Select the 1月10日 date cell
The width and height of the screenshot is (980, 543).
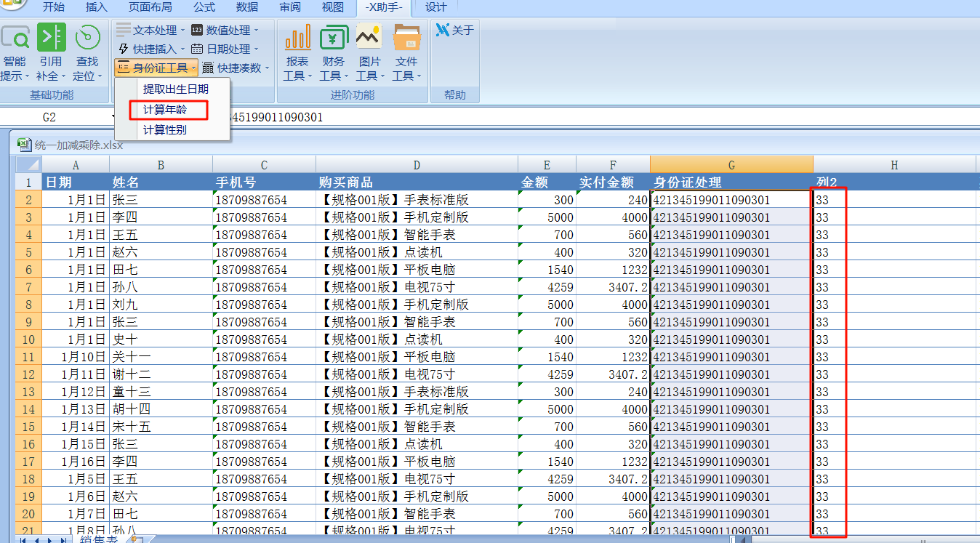[x=76, y=357]
